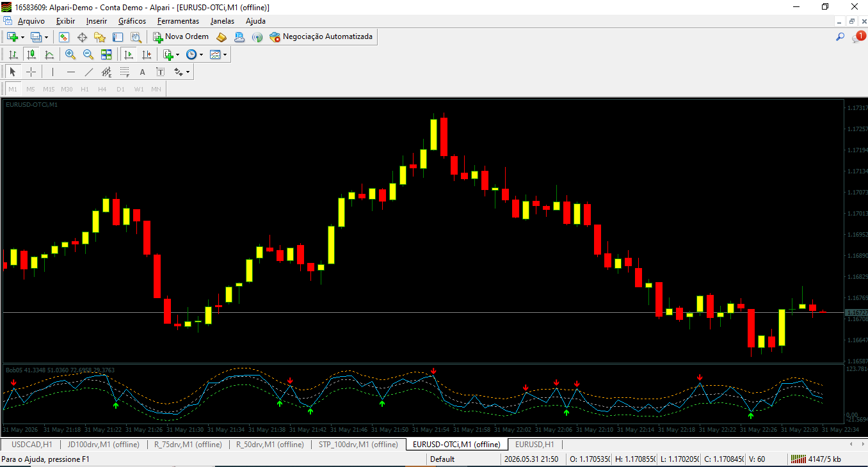Click the Nova Ordem button
Image resolution: width=868 pixels, height=467 pixels.
[181, 37]
